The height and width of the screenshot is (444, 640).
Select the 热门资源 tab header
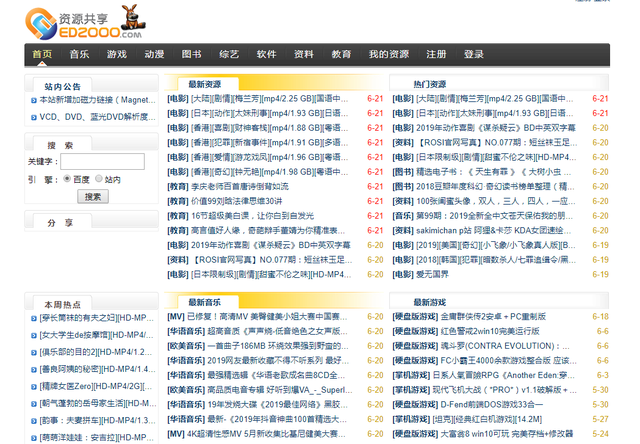[430, 84]
